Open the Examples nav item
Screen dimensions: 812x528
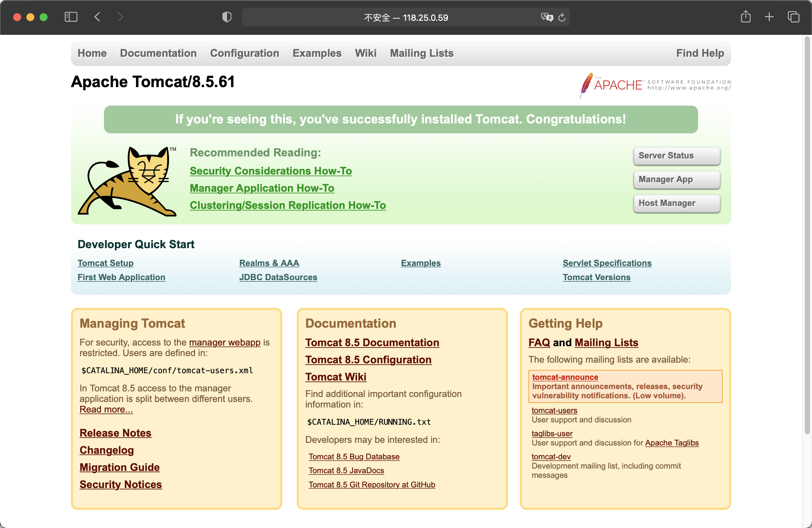(x=317, y=53)
